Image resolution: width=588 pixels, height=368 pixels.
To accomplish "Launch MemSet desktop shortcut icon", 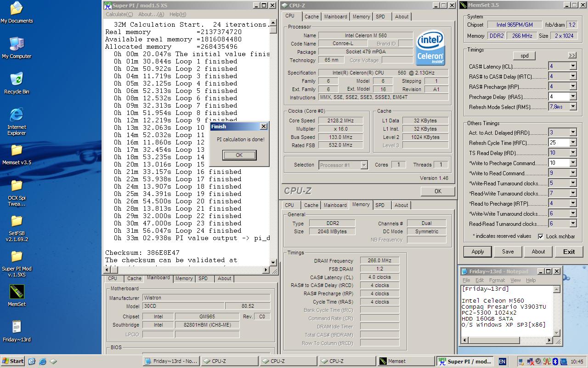I will [17, 296].
